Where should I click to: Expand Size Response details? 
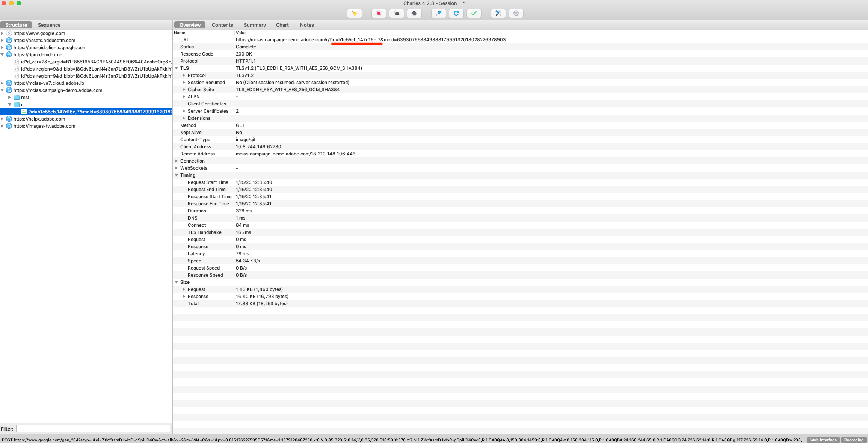click(x=184, y=296)
